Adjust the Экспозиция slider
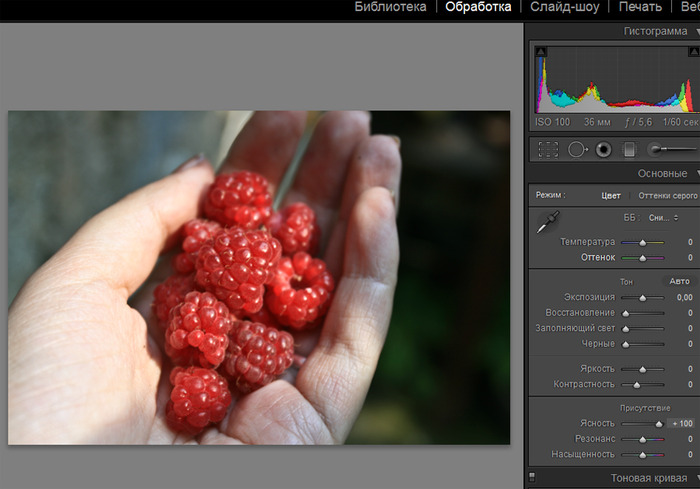700x489 pixels. [642, 298]
